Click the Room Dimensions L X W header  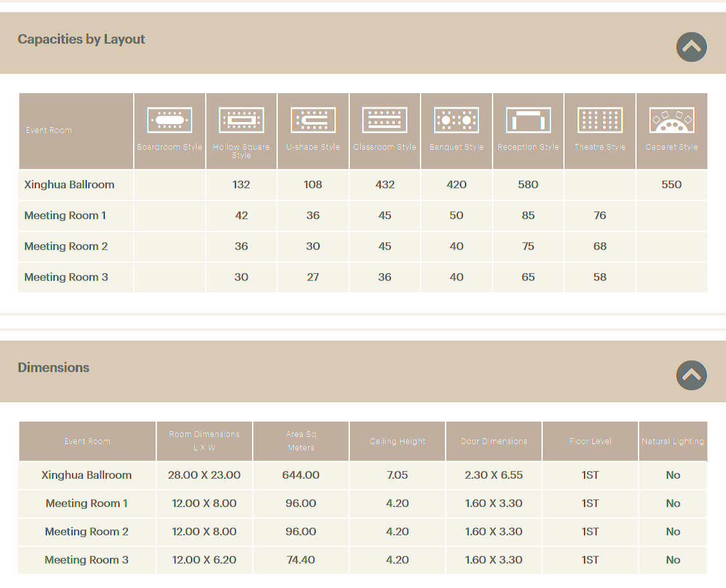204,441
